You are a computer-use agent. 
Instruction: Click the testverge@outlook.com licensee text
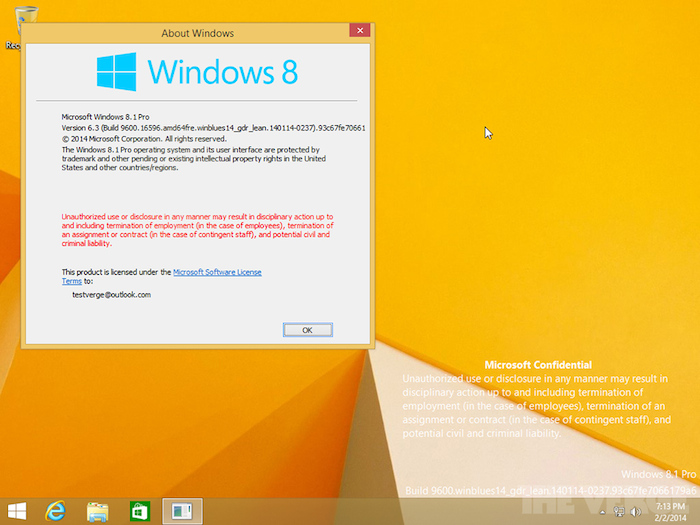click(x=111, y=295)
